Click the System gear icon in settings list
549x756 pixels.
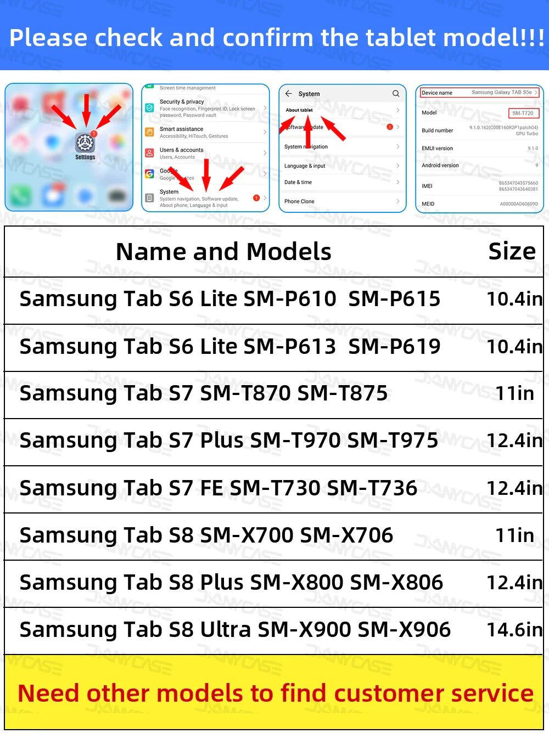pos(149,196)
